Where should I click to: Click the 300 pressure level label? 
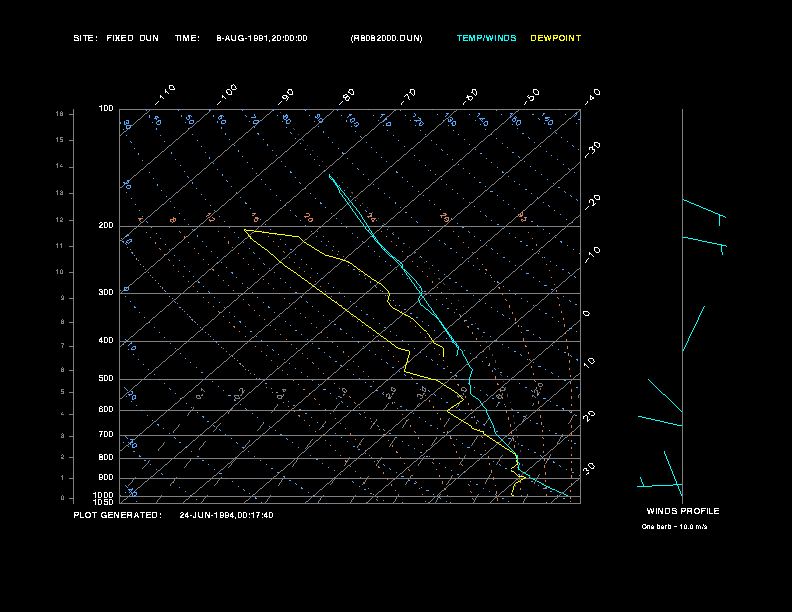click(106, 292)
